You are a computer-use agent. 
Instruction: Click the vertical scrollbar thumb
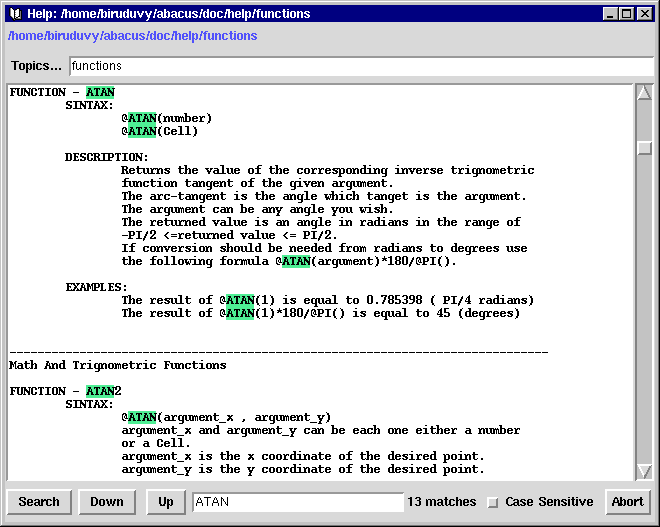coord(644,148)
